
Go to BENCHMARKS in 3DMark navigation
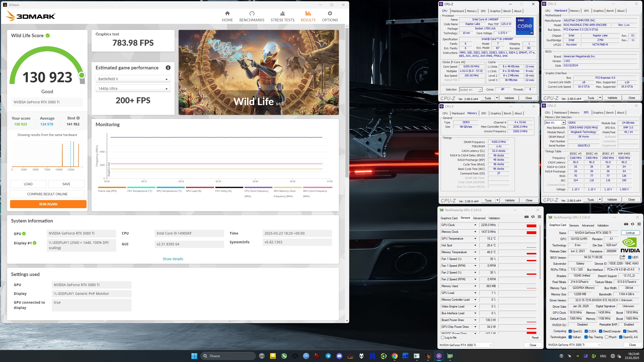click(252, 17)
